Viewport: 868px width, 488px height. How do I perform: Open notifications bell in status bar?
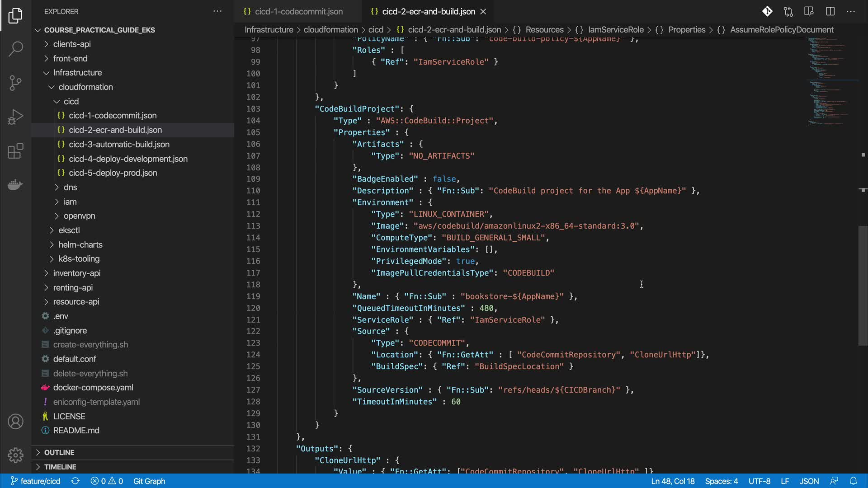(853, 481)
